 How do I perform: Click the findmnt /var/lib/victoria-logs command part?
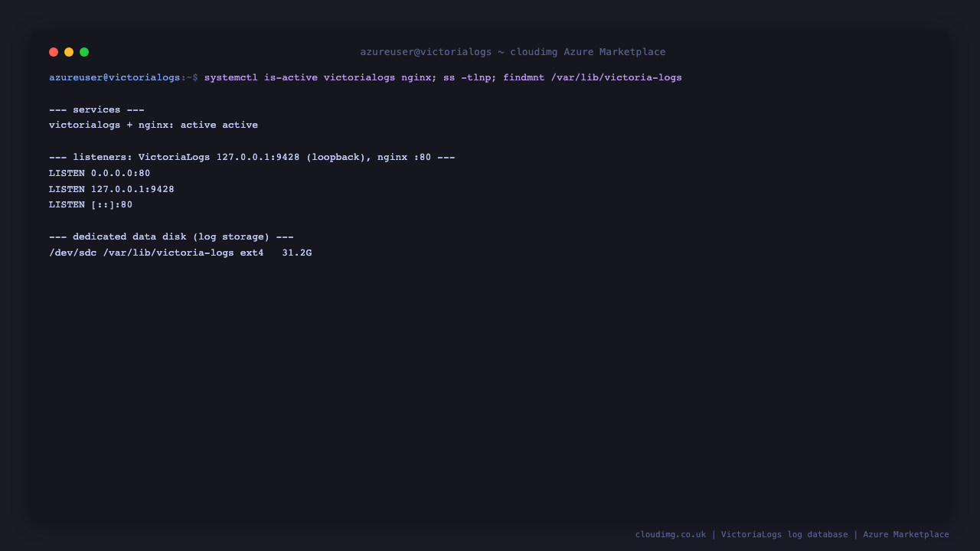tap(593, 77)
